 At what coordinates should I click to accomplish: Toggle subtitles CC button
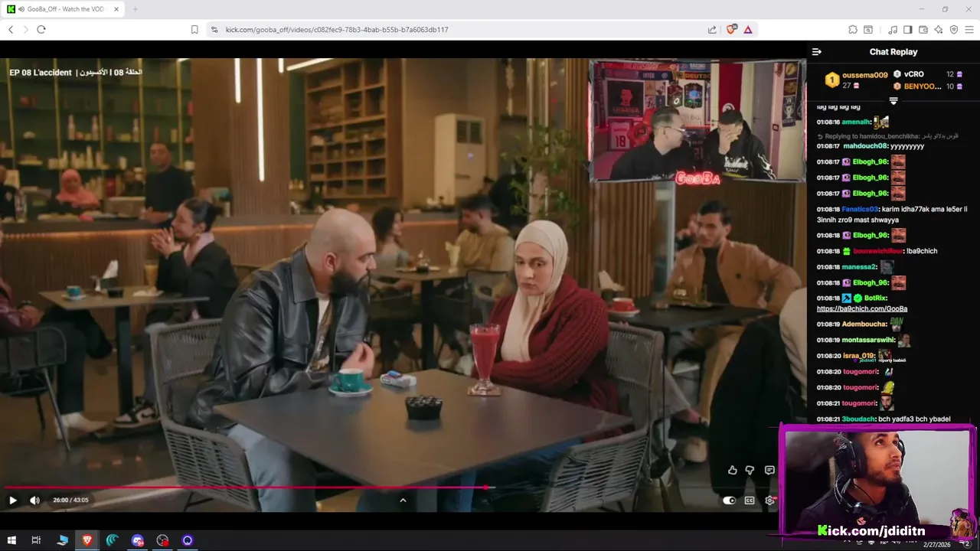pyautogui.click(x=750, y=500)
